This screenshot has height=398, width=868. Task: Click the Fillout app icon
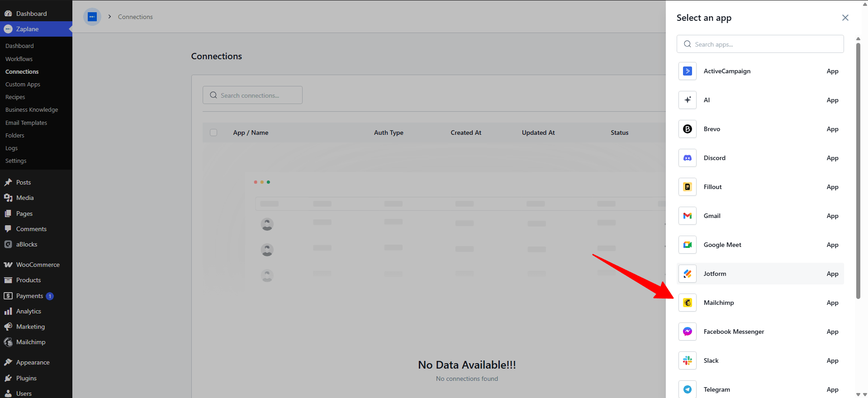[687, 187]
